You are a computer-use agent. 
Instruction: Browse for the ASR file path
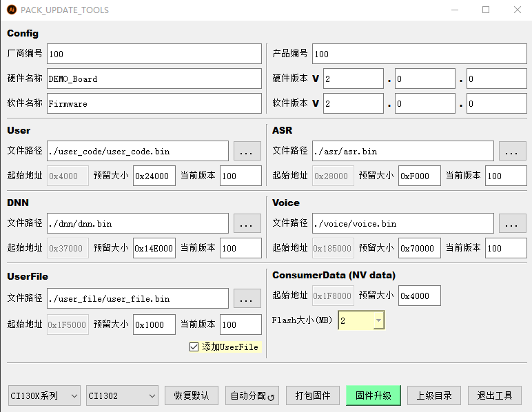tap(512, 151)
